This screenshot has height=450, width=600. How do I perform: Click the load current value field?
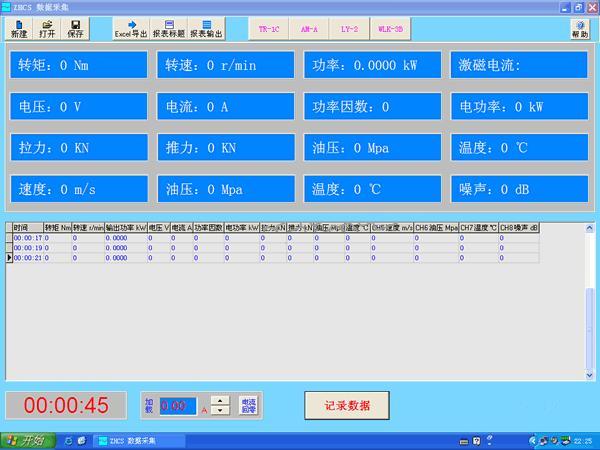tap(178, 406)
